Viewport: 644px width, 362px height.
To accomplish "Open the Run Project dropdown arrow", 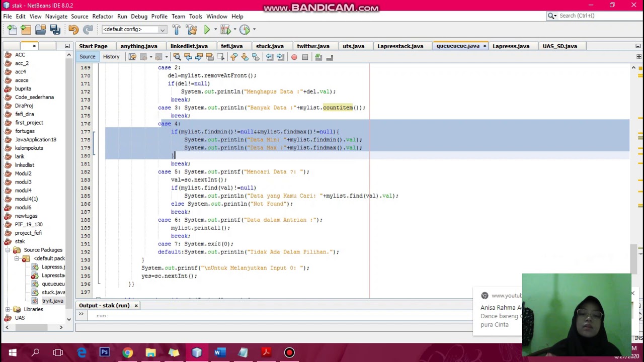I will (215, 30).
